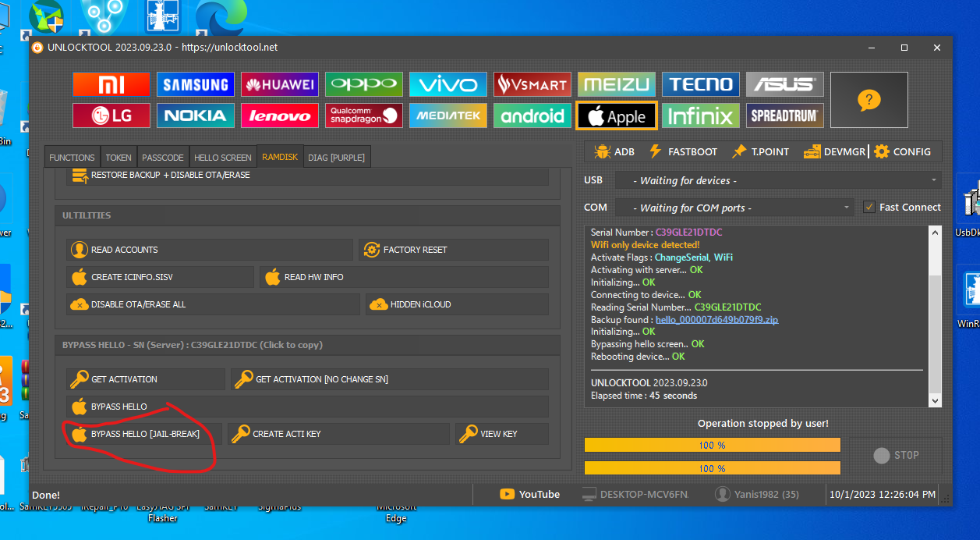Open the YouTube link in status bar
Image resolution: width=980 pixels, height=540 pixels.
coord(530,494)
